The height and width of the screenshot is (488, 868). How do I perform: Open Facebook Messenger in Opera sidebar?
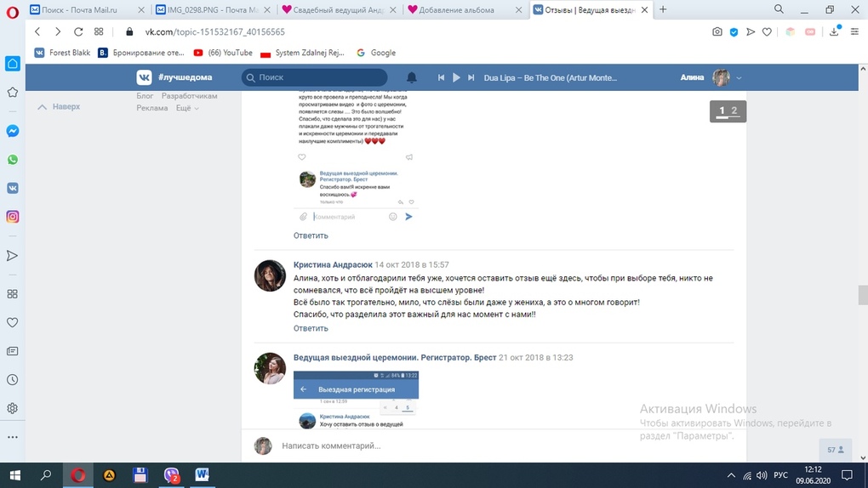click(x=13, y=131)
